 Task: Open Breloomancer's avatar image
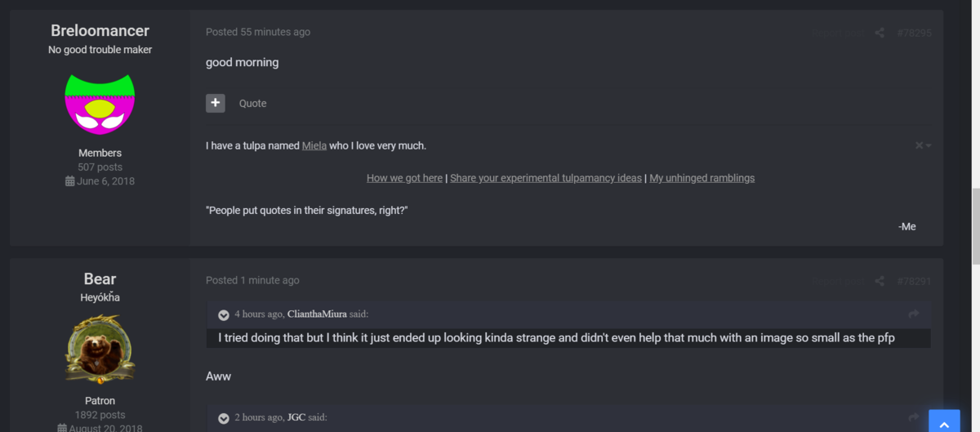click(x=100, y=104)
